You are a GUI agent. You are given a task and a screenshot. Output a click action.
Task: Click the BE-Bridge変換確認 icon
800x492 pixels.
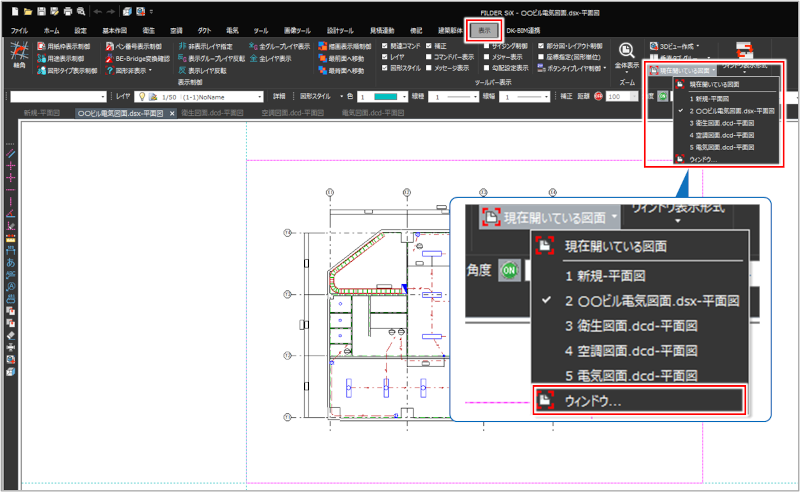pos(139,59)
